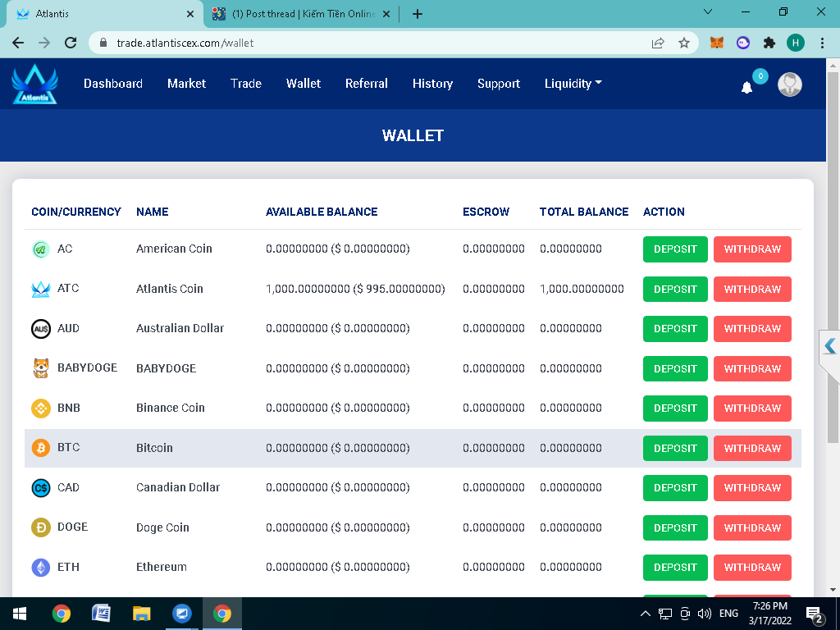This screenshot has width=840, height=630.
Task: Bookmark this page with star icon
Action: click(684, 43)
